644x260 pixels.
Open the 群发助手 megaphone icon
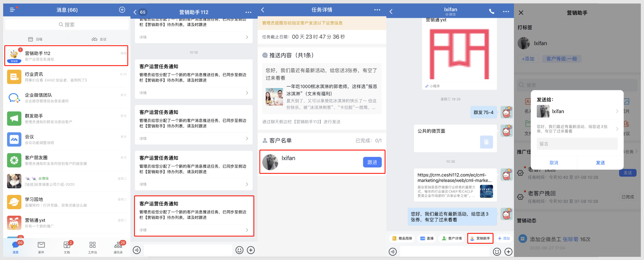coord(14,119)
